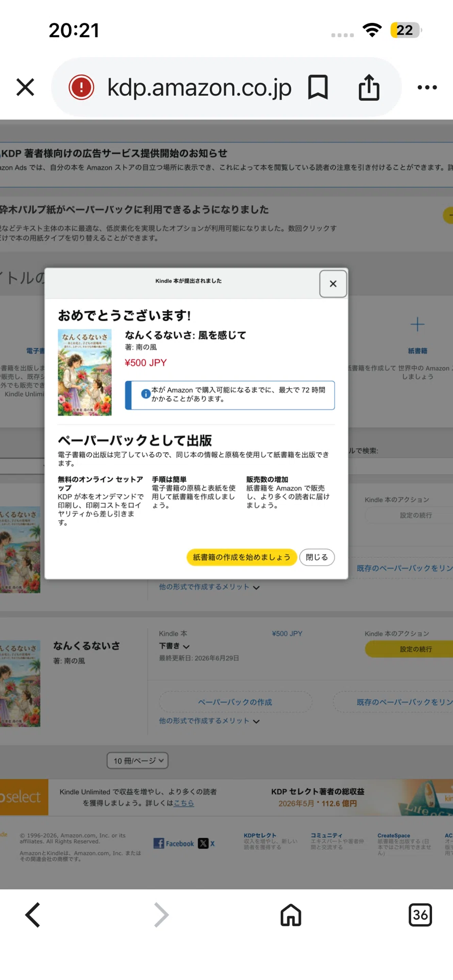Image resolution: width=453 pixels, height=980 pixels.
Task: Click the KDP 著者様向けの広告サービス announcement heading
Action: click(x=114, y=153)
